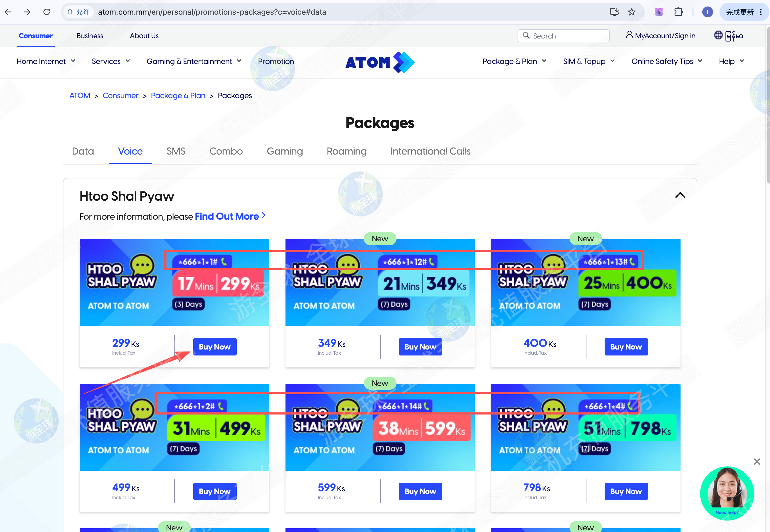This screenshot has width=770, height=532.
Task: Collapse the Htoo Shal Pyaw section
Action: (680, 195)
